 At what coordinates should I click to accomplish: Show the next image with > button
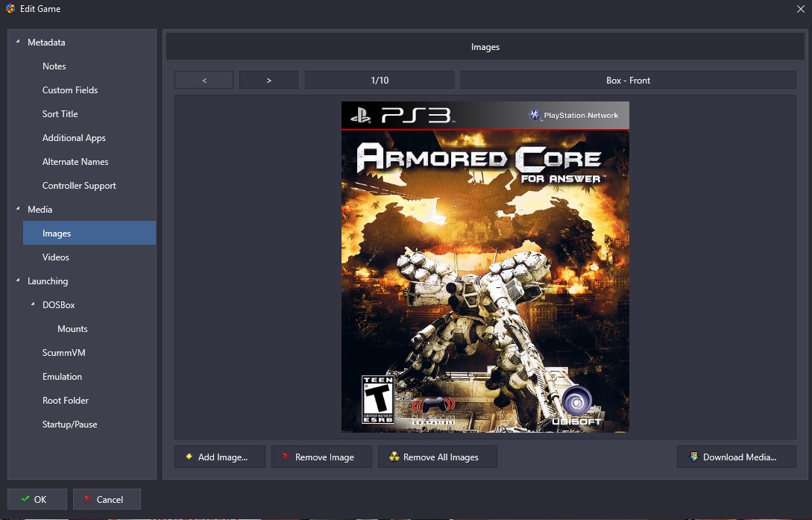[268, 81]
